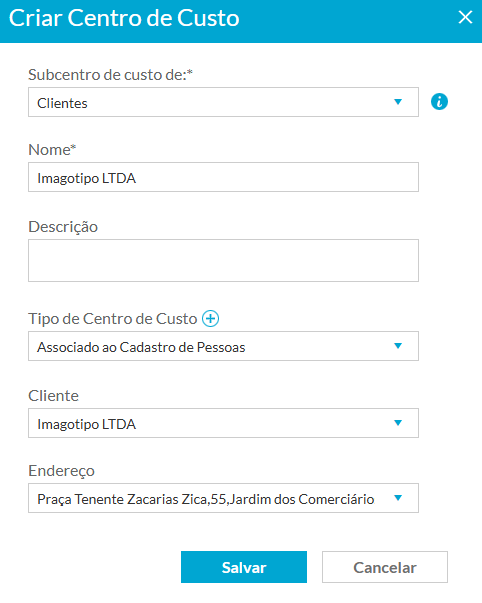Viewport: 482px width, 603px height.
Task: Click Associado ao Cadastro de Pessoas selection
Action: pyautogui.click(x=141, y=347)
